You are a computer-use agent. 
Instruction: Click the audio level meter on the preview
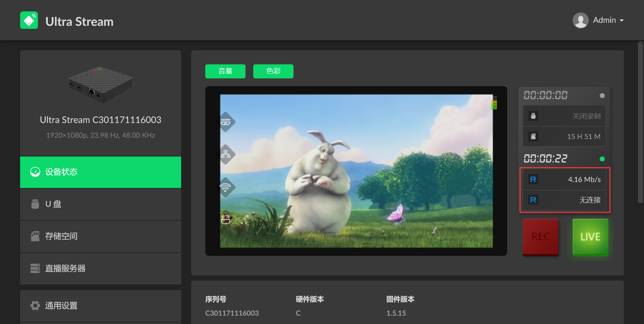tap(494, 103)
